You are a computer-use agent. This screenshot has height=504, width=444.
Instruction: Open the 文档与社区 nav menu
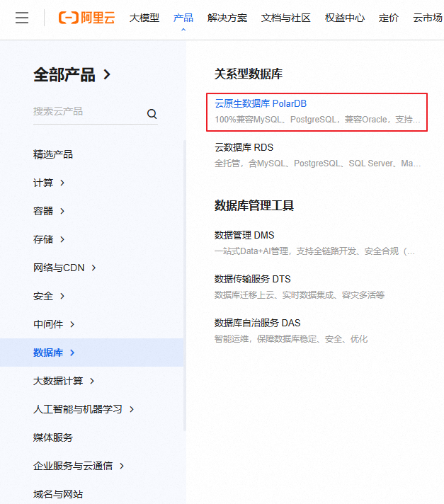coord(286,18)
